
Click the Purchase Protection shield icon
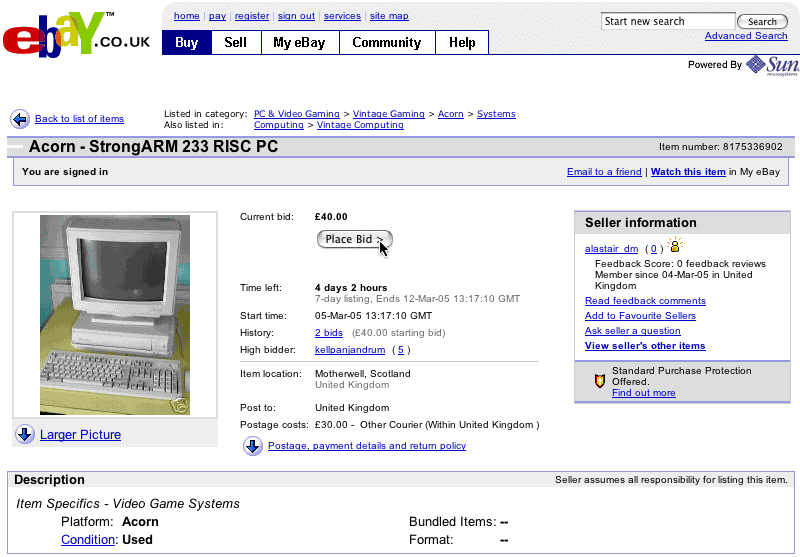[599, 381]
